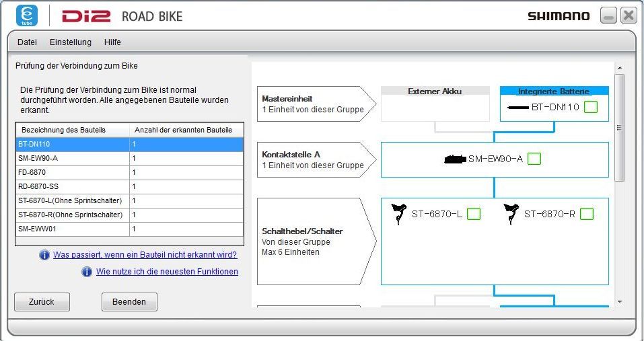This screenshot has height=341, width=644.
Task: Click the Mastereinheit group label
Action: tap(316, 104)
